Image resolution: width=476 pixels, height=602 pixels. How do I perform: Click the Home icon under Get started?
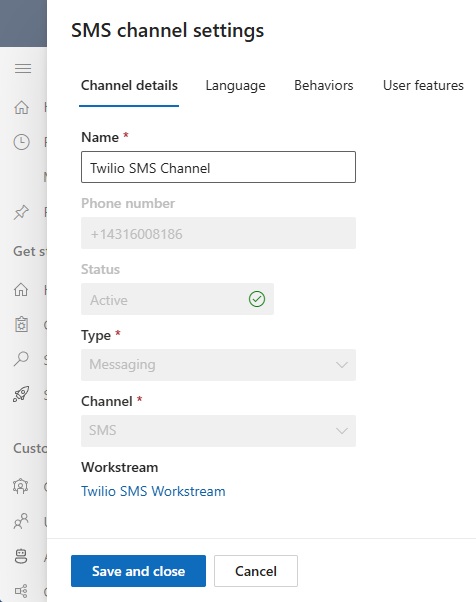[21, 289]
